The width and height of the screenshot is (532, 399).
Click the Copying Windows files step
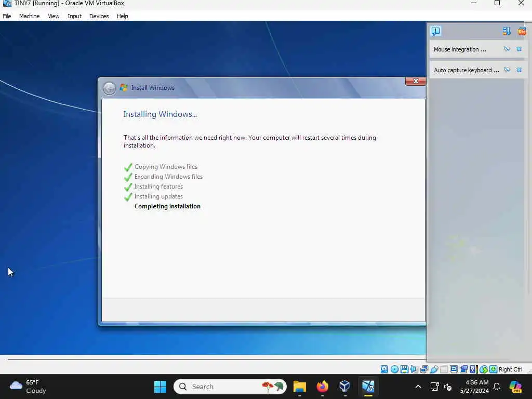coord(166,167)
